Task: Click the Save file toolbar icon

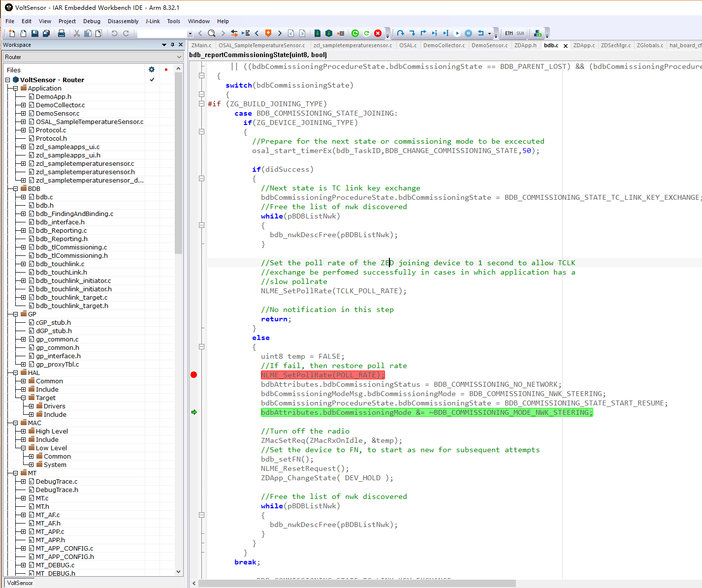Action: click(35, 33)
